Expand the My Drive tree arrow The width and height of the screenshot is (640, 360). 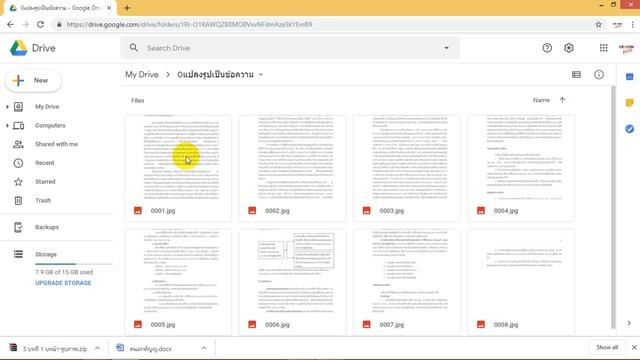[x=7, y=107]
